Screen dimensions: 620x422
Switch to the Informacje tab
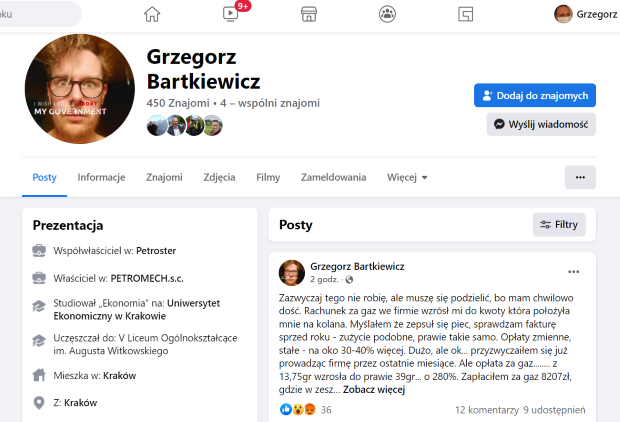pos(101,177)
